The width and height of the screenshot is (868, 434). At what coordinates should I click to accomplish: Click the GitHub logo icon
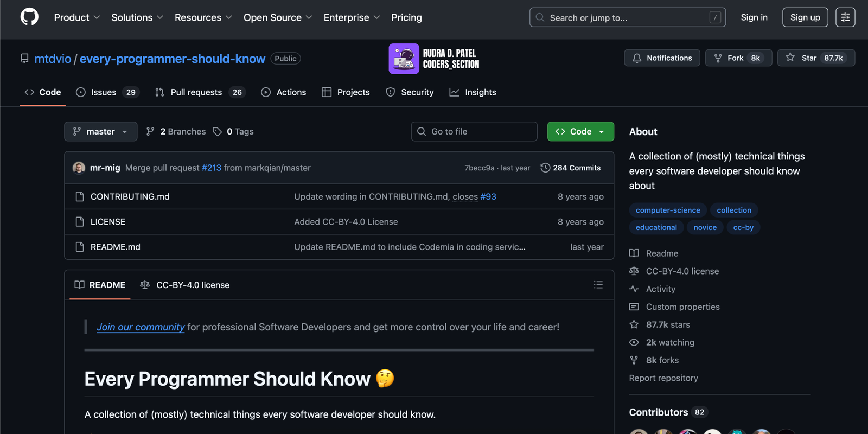click(x=29, y=17)
